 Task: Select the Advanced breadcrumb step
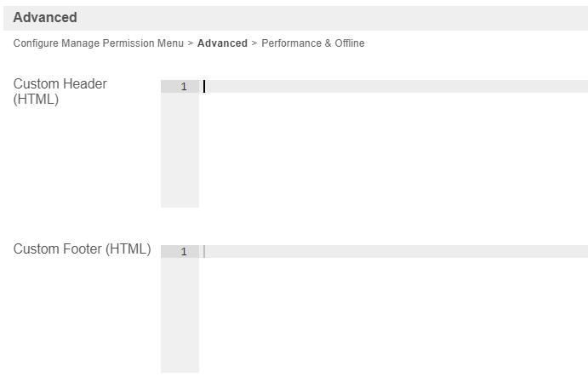[x=222, y=43]
